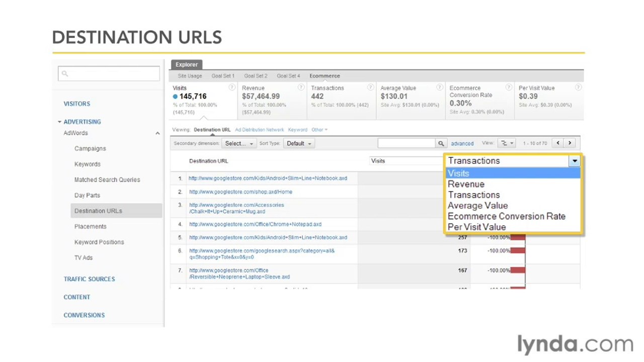Switch to the Goal Set 2 tab

(x=256, y=76)
